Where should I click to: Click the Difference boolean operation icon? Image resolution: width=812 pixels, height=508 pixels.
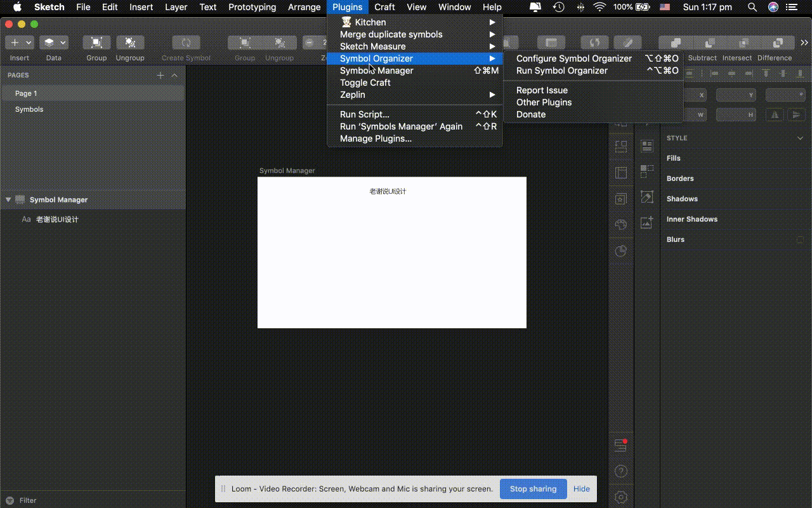778,43
